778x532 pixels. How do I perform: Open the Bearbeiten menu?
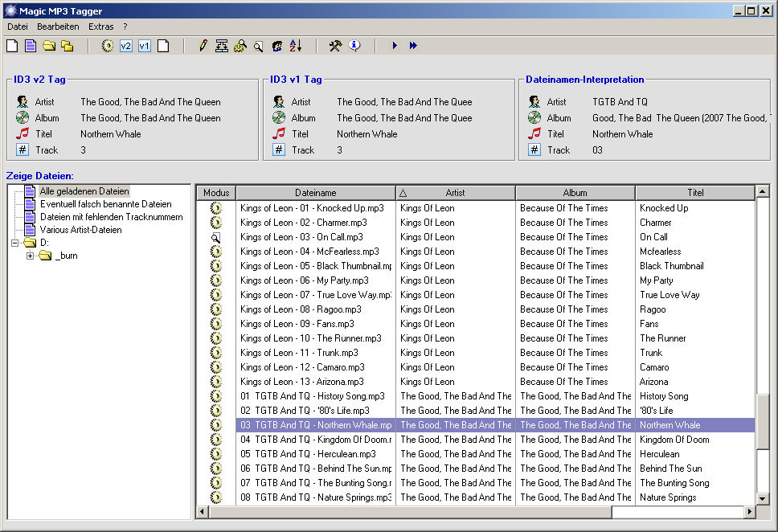coord(58,27)
